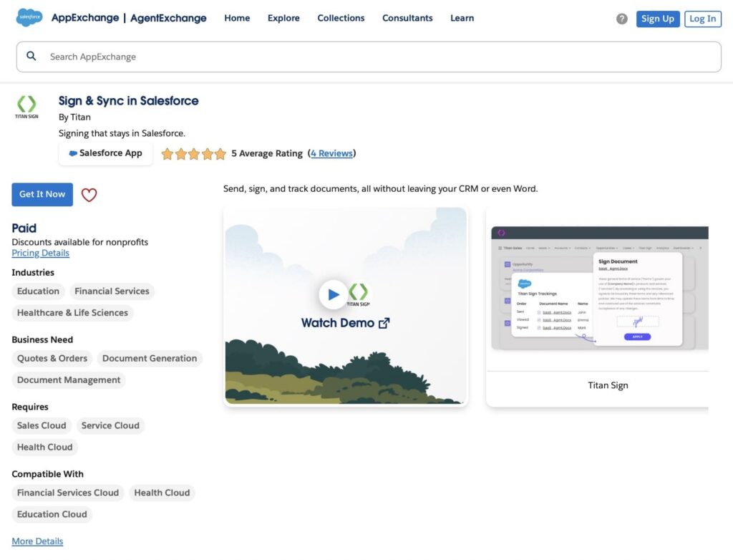Open the 4 Reviews link
The width and height of the screenshot is (733, 560).
(x=332, y=153)
